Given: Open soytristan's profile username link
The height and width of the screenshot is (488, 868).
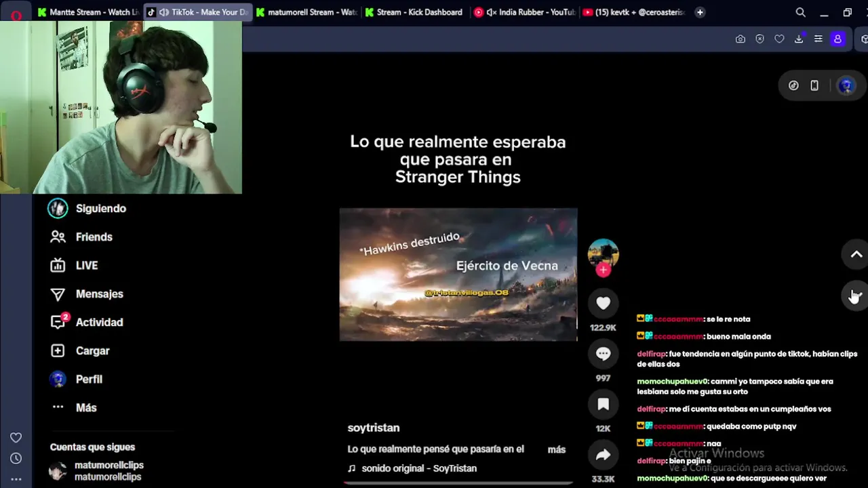Looking at the screenshot, I should [373, 428].
